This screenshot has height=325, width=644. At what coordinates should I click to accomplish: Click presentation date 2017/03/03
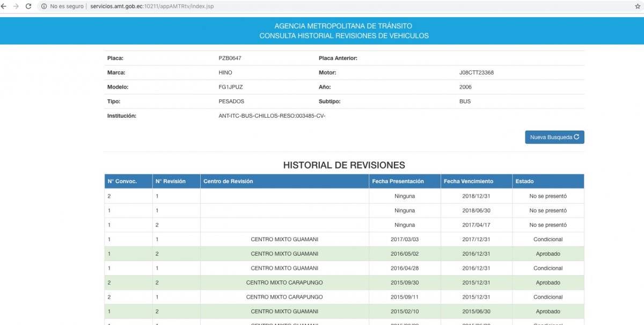tap(405, 240)
